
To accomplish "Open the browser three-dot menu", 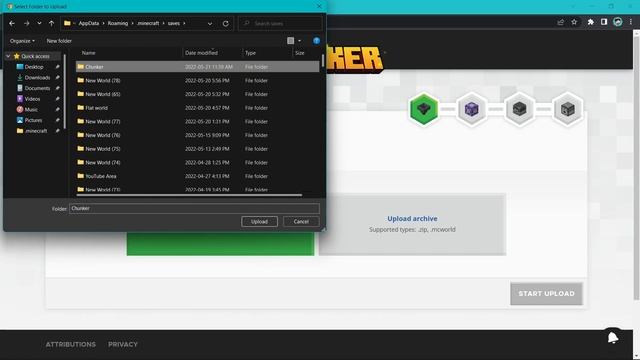I will (631, 22).
